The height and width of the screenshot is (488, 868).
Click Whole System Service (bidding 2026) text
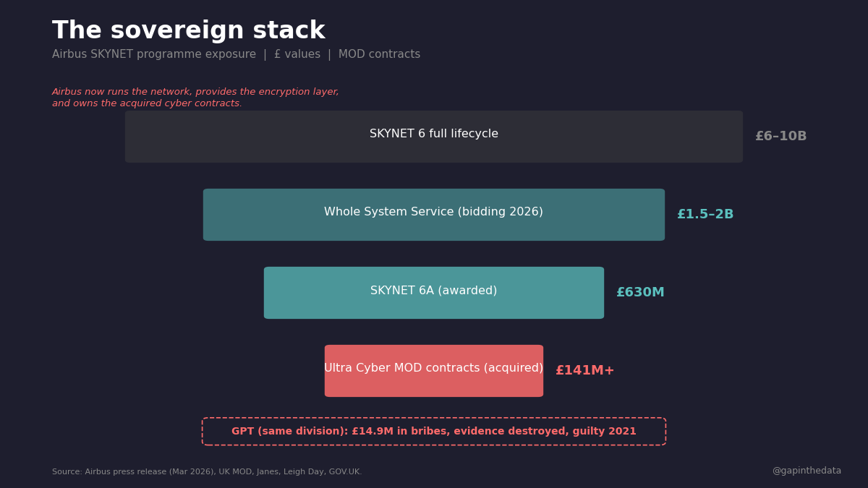click(x=434, y=213)
